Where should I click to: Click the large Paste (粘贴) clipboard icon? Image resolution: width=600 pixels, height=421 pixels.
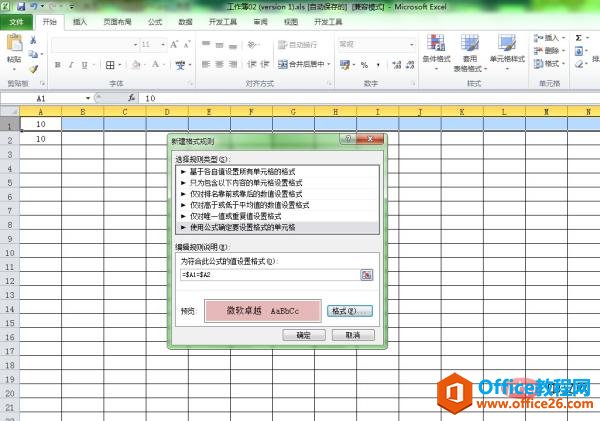[x=15, y=43]
